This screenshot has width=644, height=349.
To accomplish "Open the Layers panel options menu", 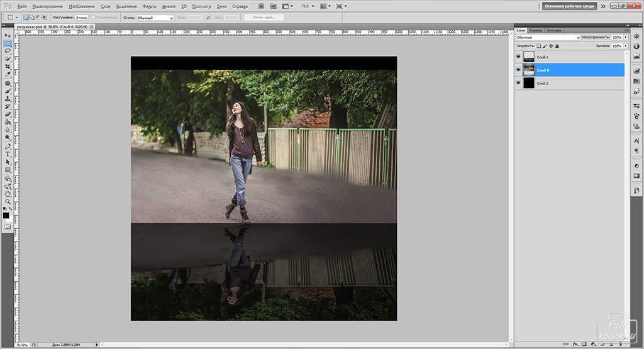I will pos(626,30).
